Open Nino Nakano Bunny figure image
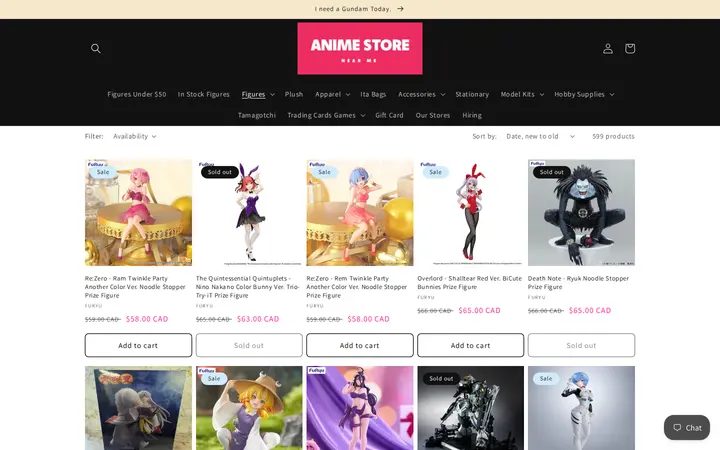720x450 pixels. [249, 213]
